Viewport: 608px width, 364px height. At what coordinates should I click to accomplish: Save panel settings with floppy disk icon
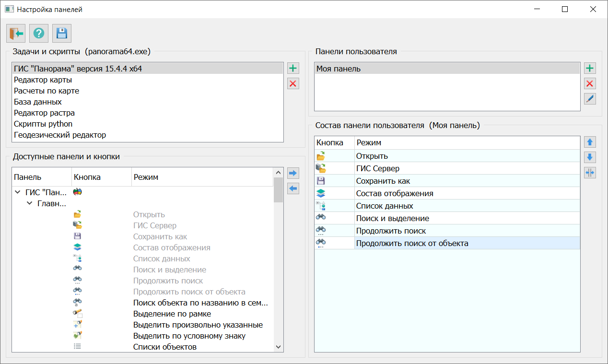pyautogui.click(x=62, y=33)
